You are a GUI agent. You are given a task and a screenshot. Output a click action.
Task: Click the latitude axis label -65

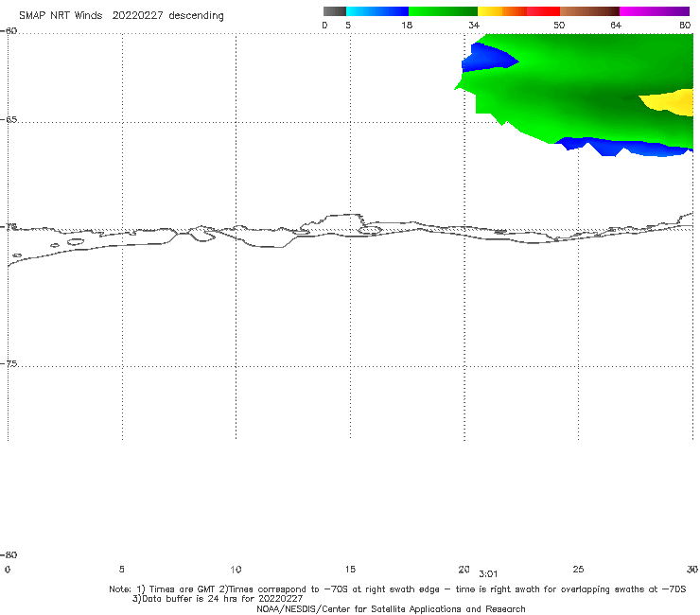9,119
